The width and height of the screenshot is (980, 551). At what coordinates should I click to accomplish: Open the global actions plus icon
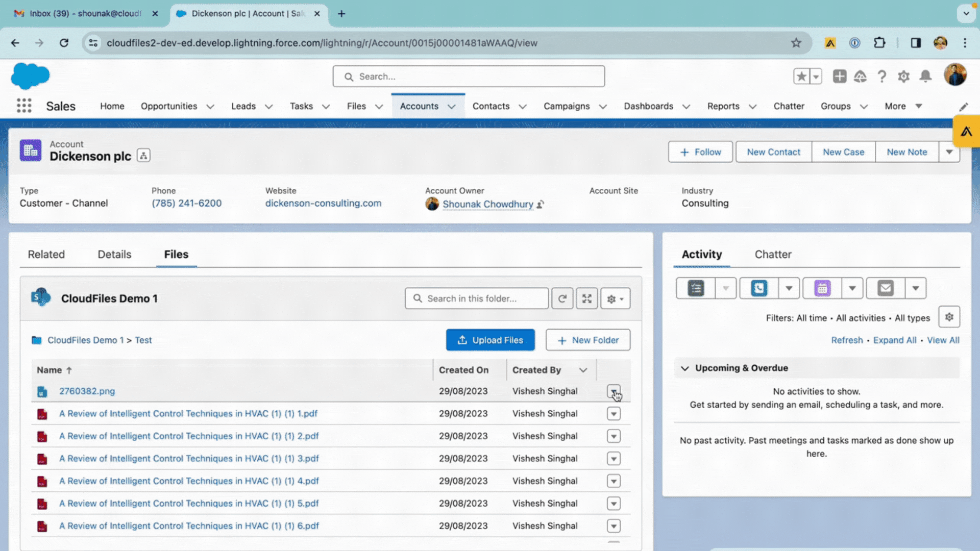point(839,77)
